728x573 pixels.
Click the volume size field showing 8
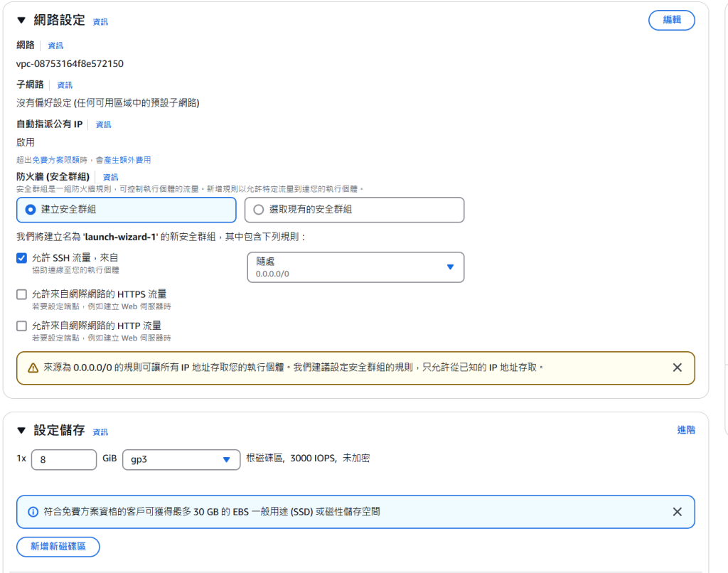[x=63, y=460]
